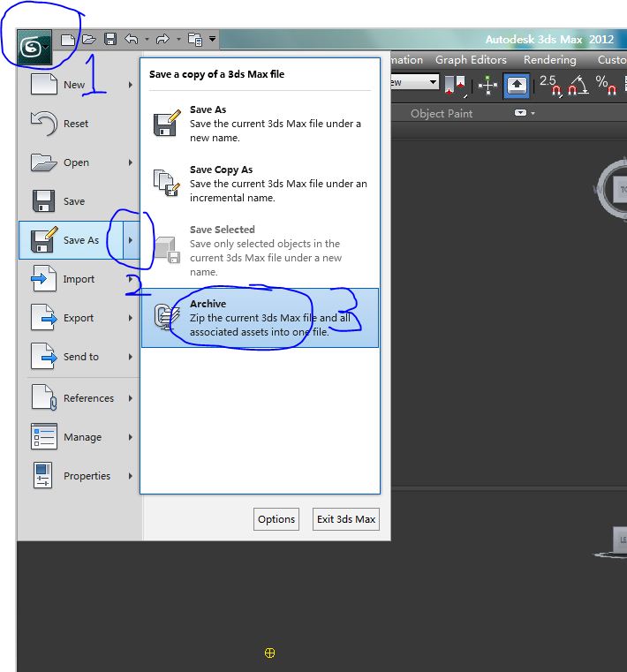
Task: Expand the Manage submenu arrow
Action: (131, 437)
